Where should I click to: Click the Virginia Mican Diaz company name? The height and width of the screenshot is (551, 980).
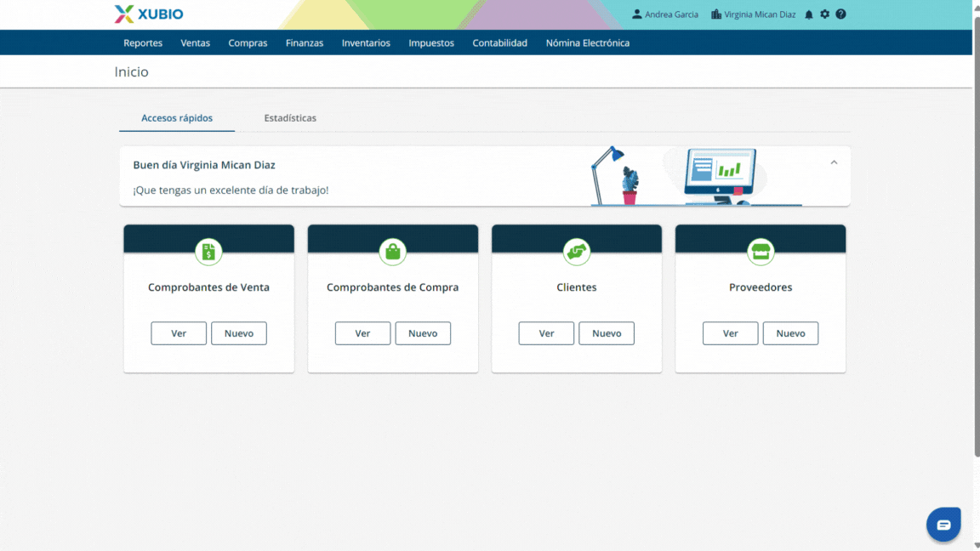click(x=760, y=14)
